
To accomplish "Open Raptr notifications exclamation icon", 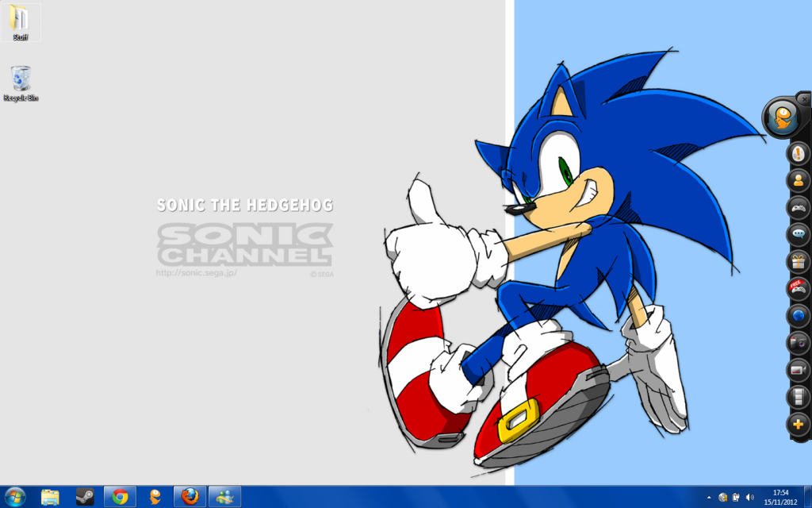I will tap(798, 153).
